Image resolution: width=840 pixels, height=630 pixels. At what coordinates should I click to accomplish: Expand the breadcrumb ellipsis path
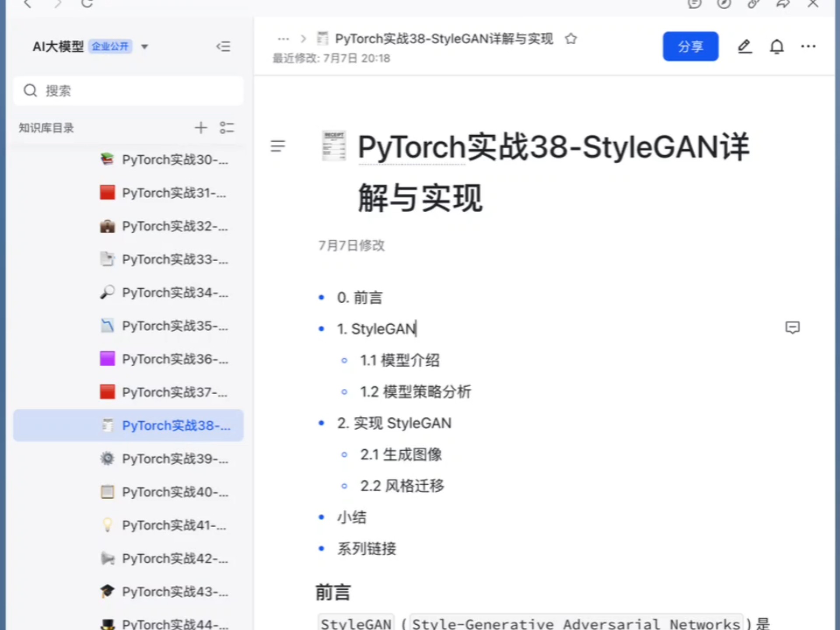tap(283, 39)
